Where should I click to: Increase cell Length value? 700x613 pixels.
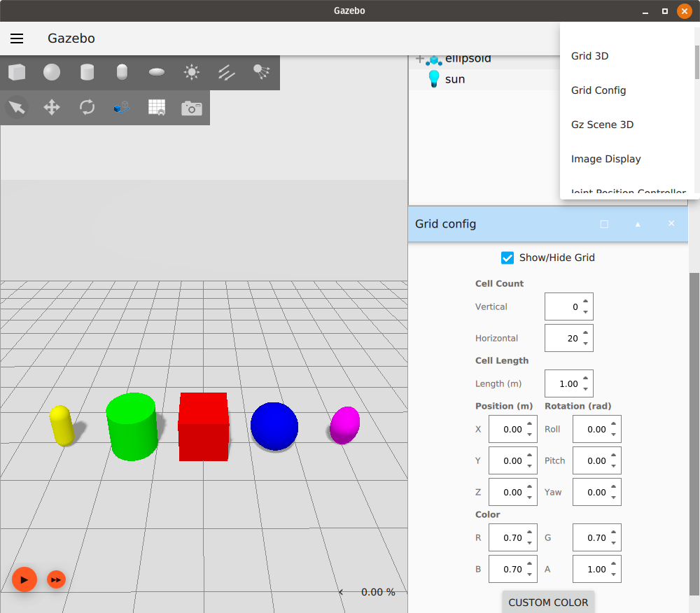tap(585, 379)
